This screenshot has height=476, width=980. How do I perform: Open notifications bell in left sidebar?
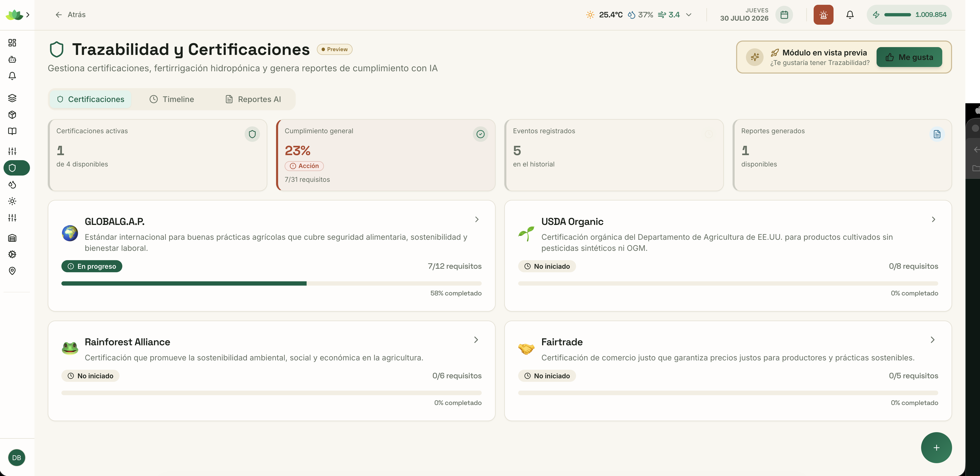point(12,76)
